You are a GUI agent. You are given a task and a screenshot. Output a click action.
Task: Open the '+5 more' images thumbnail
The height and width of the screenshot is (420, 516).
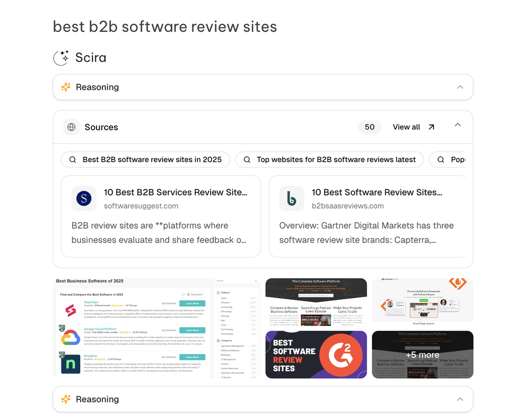coord(423,354)
